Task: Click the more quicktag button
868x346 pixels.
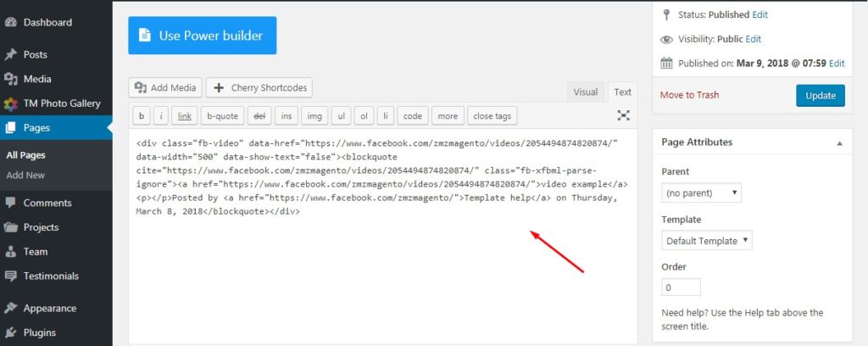Action: pyautogui.click(x=448, y=115)
